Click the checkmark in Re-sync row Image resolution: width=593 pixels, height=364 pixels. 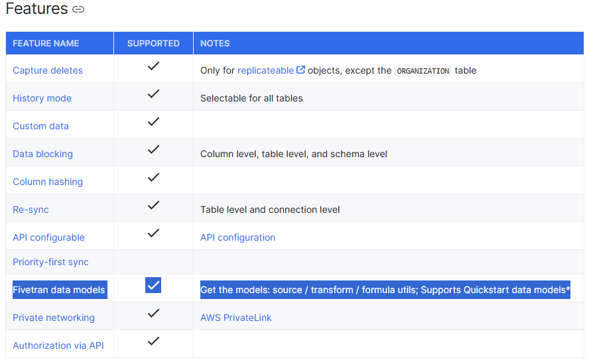click(x=153, y=206)
